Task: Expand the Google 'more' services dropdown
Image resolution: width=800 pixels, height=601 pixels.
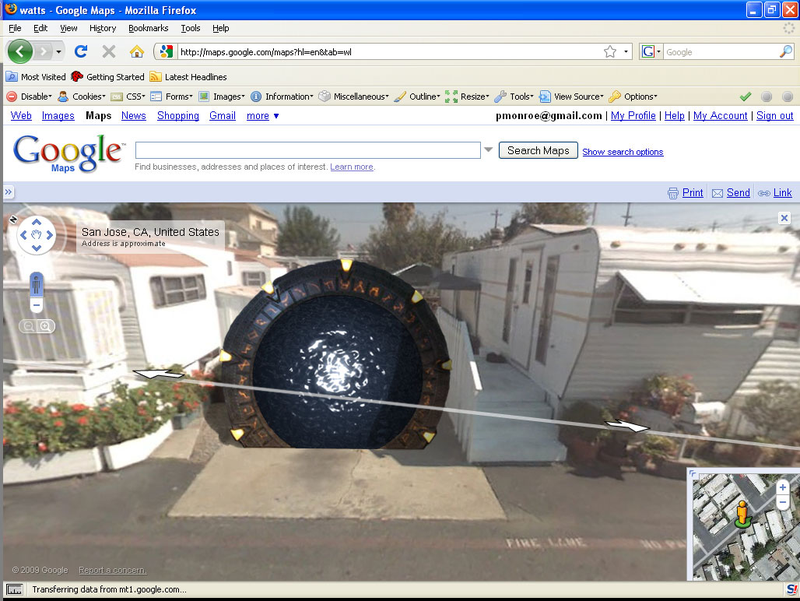Action: click(262, 116)
